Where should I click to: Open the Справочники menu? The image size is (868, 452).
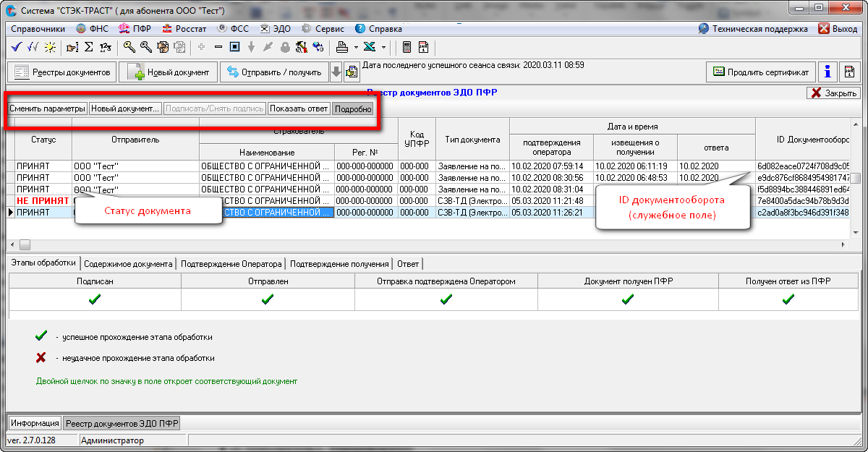pos(38,29)
